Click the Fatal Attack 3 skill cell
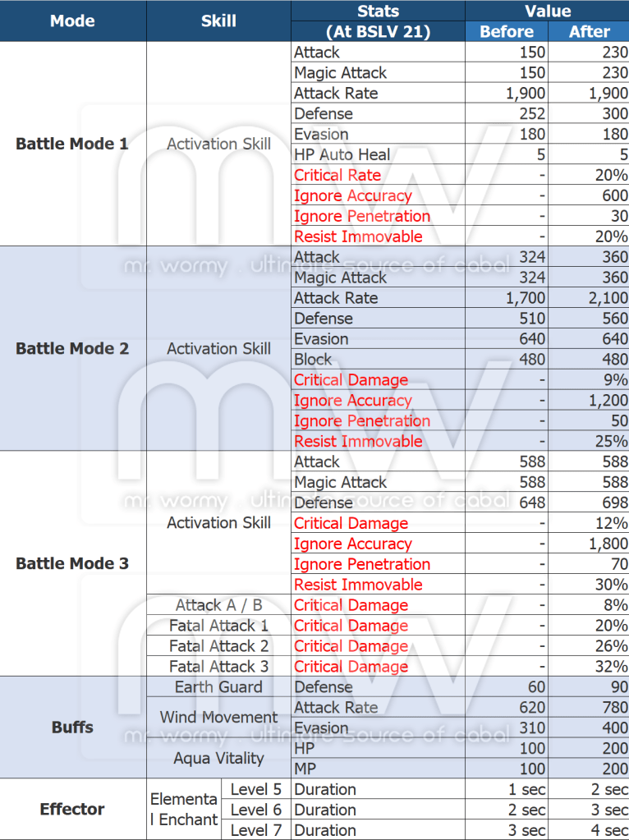This screenshot has width=629, height=840. click(218, 667)
